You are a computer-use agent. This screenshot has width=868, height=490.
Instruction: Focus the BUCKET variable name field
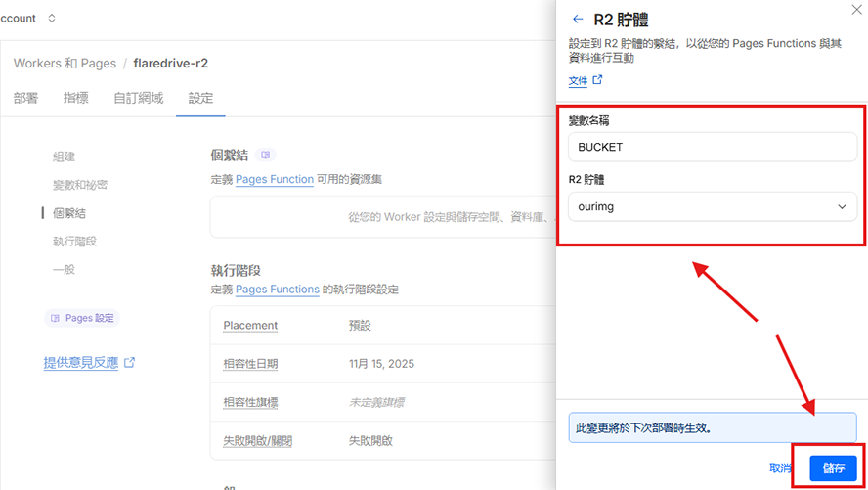tap(713, 147)
